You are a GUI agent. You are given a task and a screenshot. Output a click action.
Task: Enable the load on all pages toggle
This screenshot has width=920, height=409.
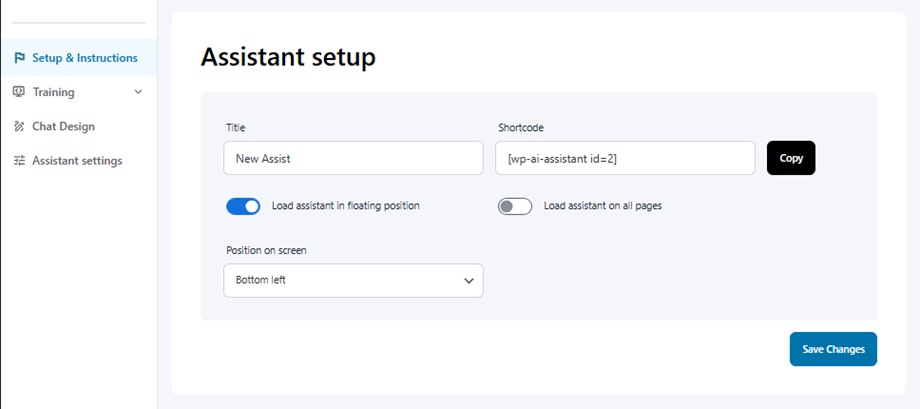coord(515,206)
